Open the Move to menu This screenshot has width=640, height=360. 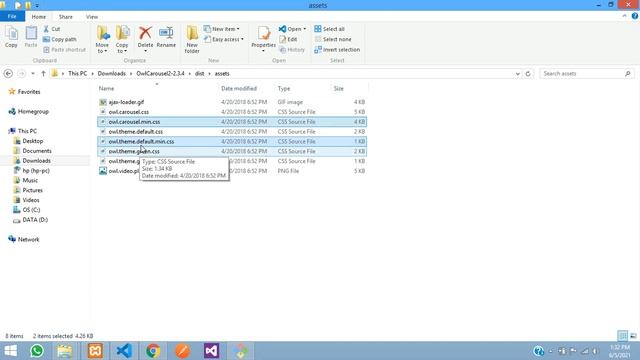point(102,40)
